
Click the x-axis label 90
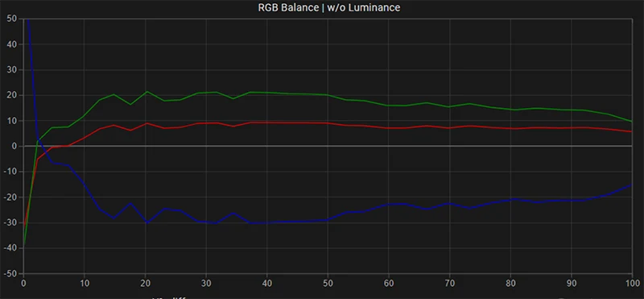[572, 283]
